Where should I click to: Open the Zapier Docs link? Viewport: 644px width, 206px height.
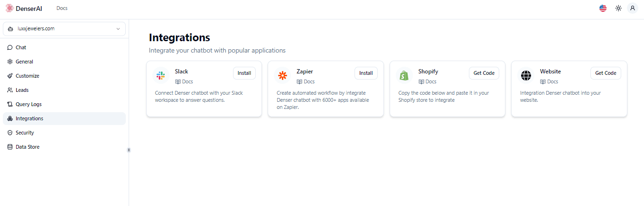(x=306, y=81)
